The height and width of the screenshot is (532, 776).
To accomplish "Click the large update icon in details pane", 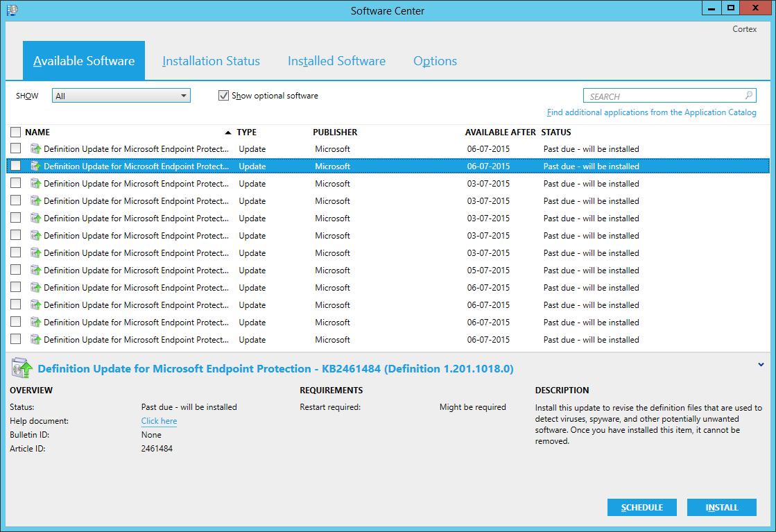I will (x=21, y=368).
